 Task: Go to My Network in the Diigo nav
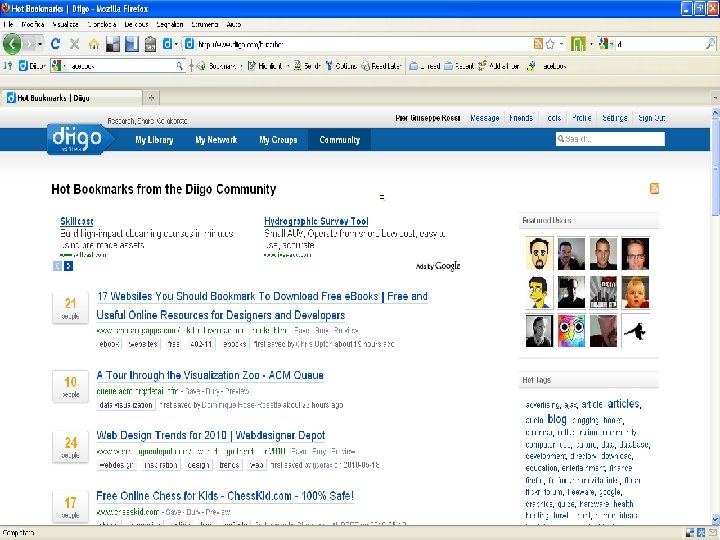pos(216,140)
